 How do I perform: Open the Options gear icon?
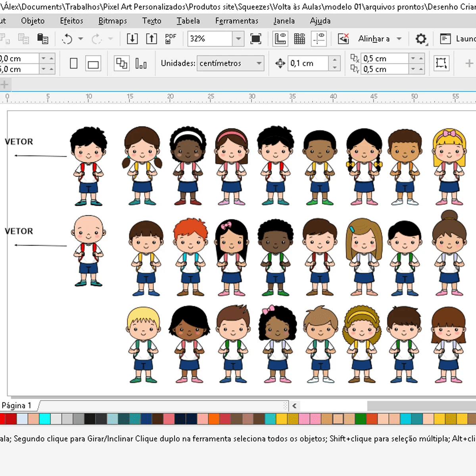420,39
